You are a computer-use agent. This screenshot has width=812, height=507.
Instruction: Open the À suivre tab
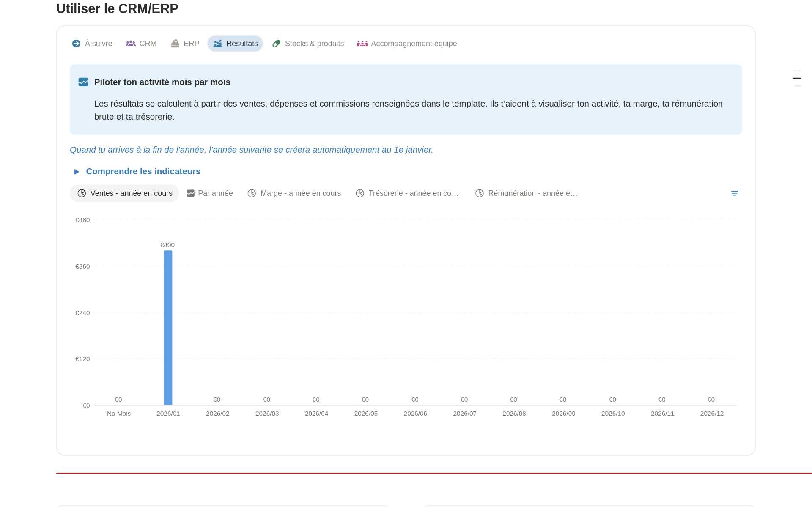pos(92,44)
